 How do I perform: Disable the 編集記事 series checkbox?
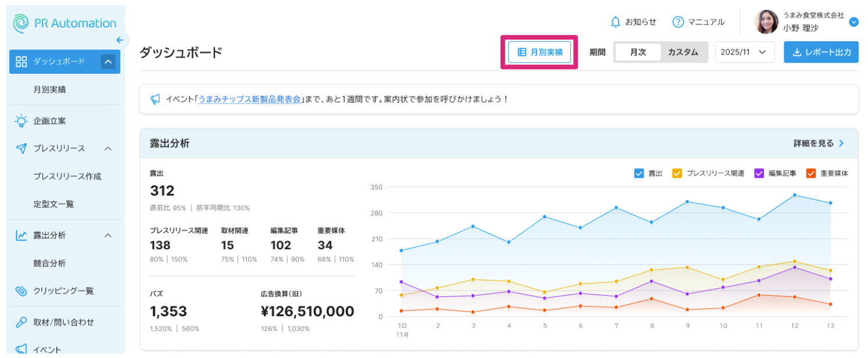pyautogui.click(x=759, y=173)
